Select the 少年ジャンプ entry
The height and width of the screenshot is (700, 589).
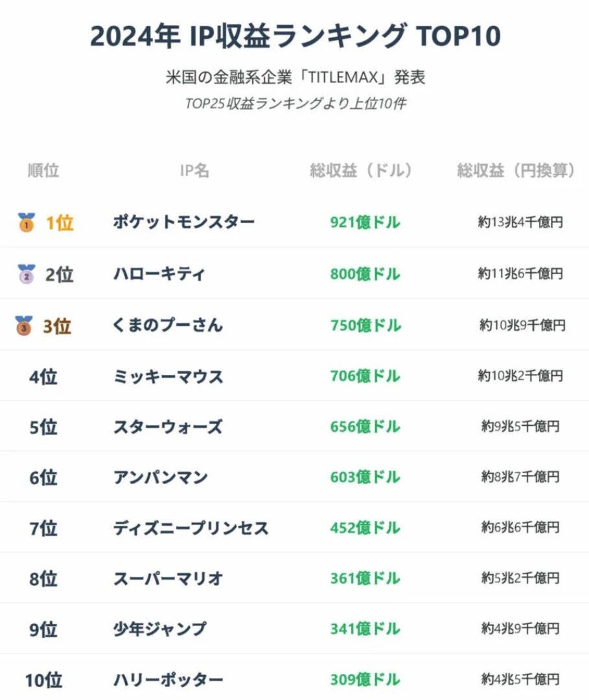point(159,629)
